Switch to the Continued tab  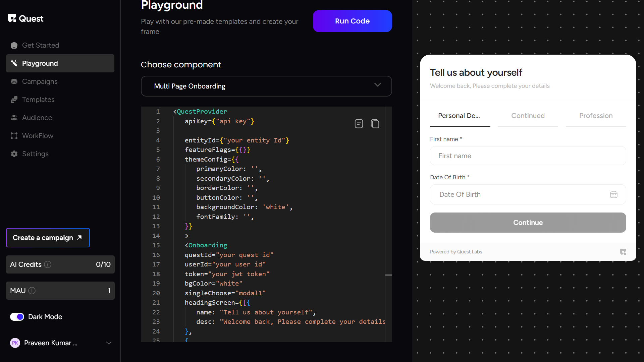(528, 116)
